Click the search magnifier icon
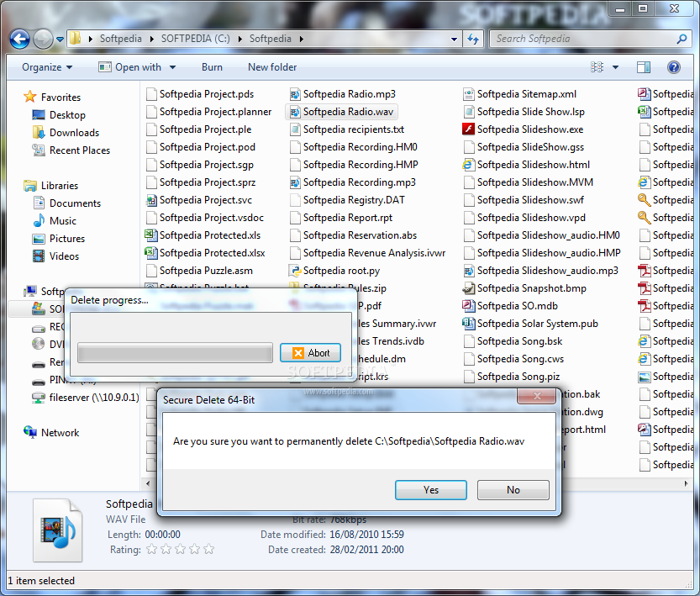This screenshot has width=700, height=596. click(x=682, y=39)
